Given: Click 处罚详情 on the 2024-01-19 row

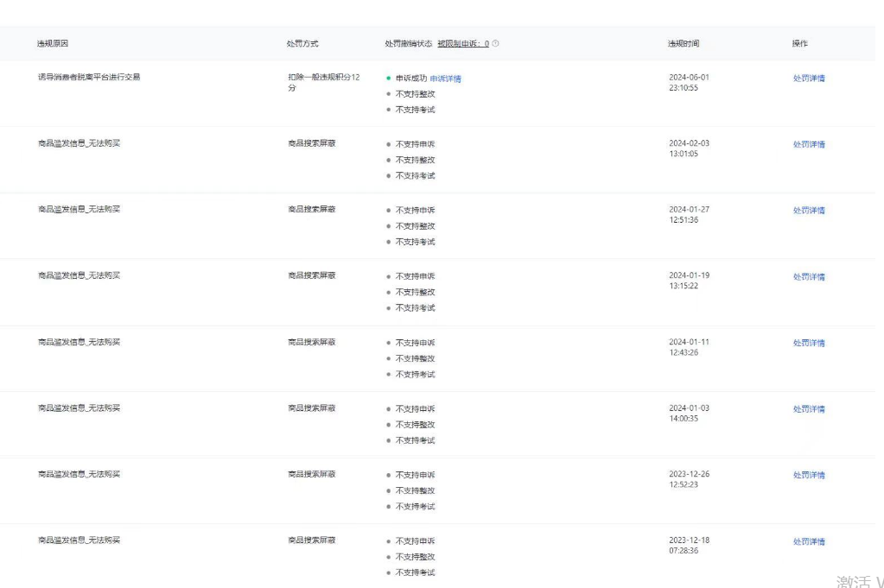Looking at the screenshot, I should (x=809, y=277).
